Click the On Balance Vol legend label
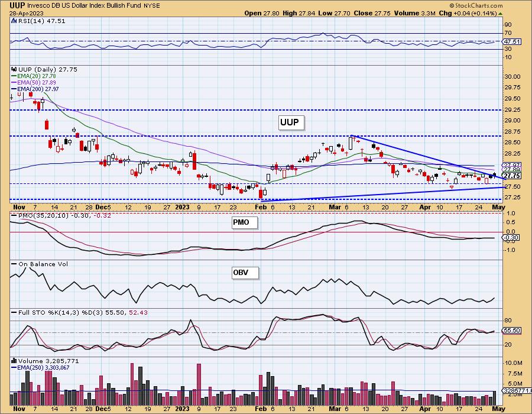This screenshot has width=532, height=414. pos(43,264)
